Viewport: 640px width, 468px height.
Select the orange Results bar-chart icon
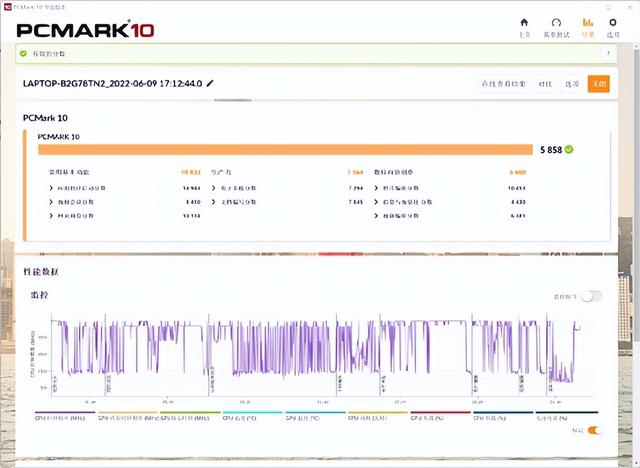588,22
